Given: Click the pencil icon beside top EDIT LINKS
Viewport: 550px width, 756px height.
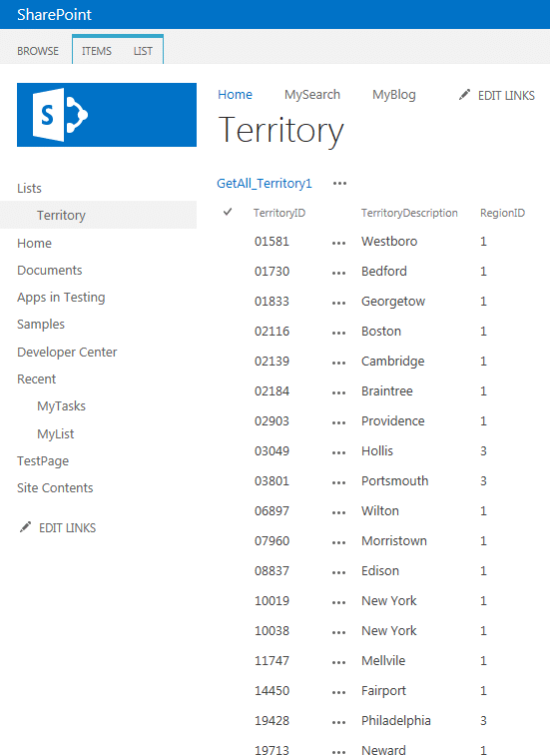Looking at the screenshot, I should (464, 95).
